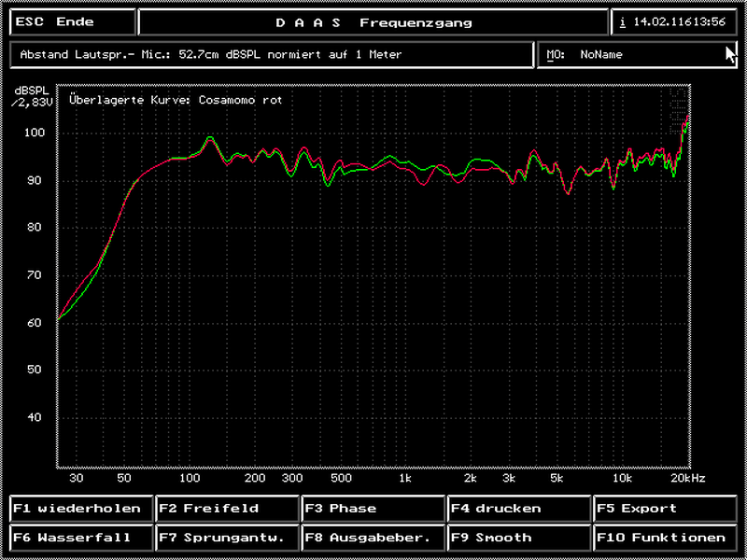The image size is (747, 560).
Task: Click the Überlagerte Kurve Cosamomo rot label
Action: tap(176, 100)
